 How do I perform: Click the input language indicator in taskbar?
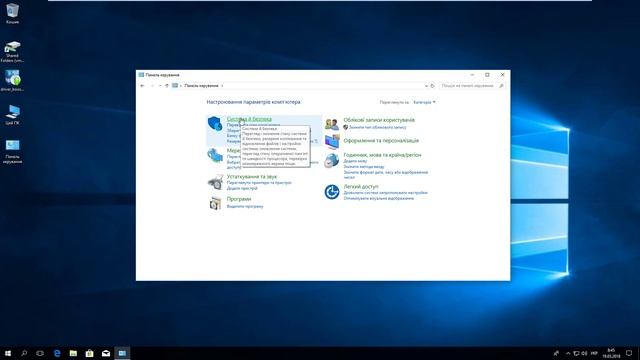tap(594, 353)
